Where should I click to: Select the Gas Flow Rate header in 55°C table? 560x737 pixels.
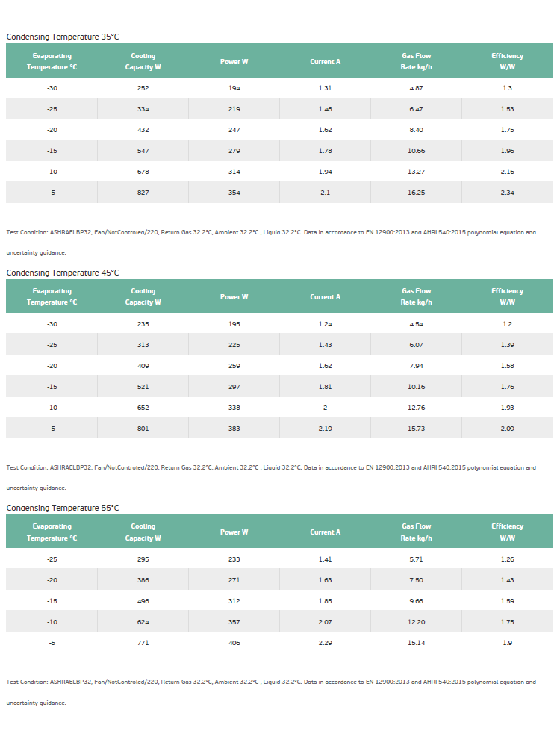(416, 532)
